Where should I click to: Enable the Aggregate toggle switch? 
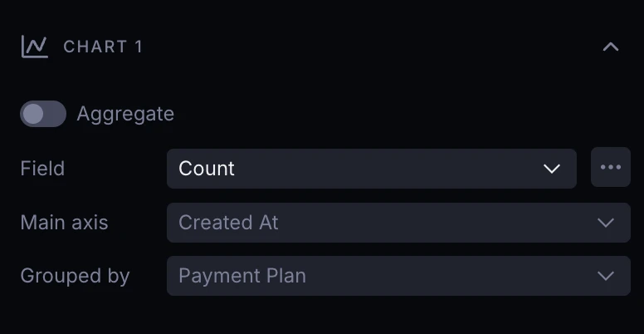[43, 114]
